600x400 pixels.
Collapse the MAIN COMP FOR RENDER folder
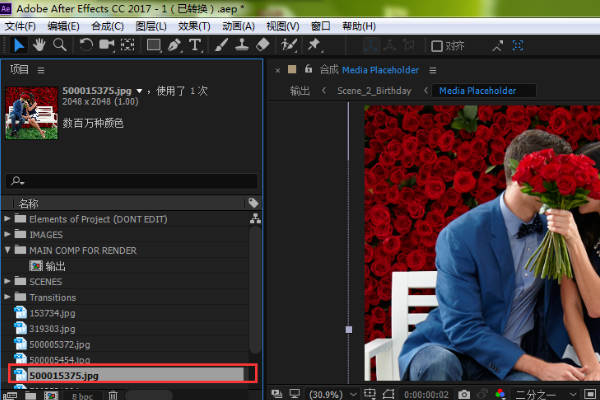click(x=8, y=250)
